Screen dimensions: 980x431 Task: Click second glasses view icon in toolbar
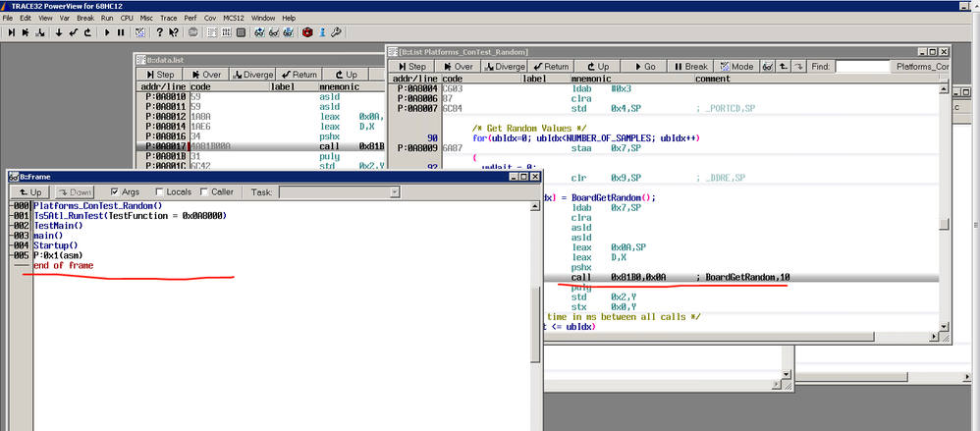[x=274, y=32]
